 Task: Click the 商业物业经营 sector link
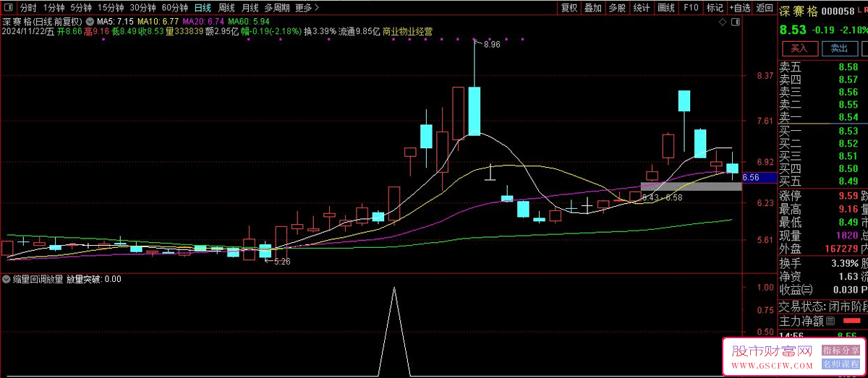coord(407,32)
